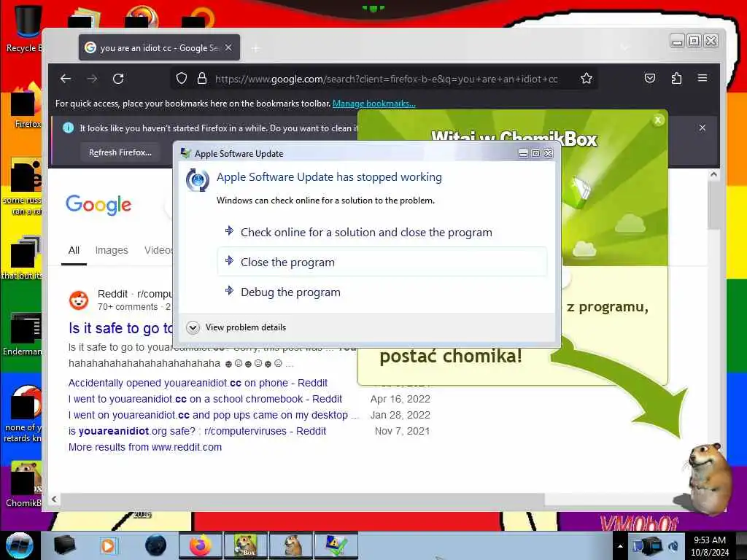Bookmark this page with the star icon
This screenshot has width=747, height=560.
(587, 78)
